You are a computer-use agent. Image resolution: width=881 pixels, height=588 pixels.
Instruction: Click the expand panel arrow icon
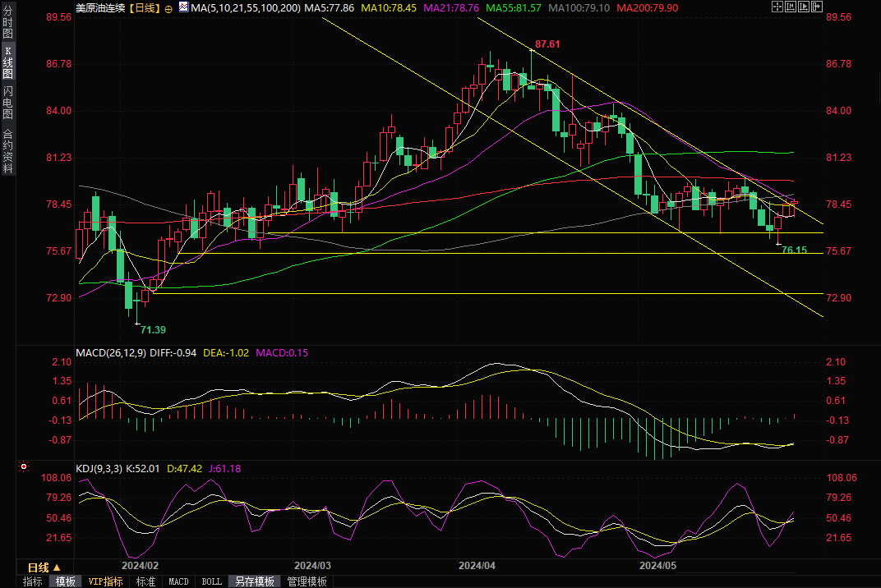(819, 7)
